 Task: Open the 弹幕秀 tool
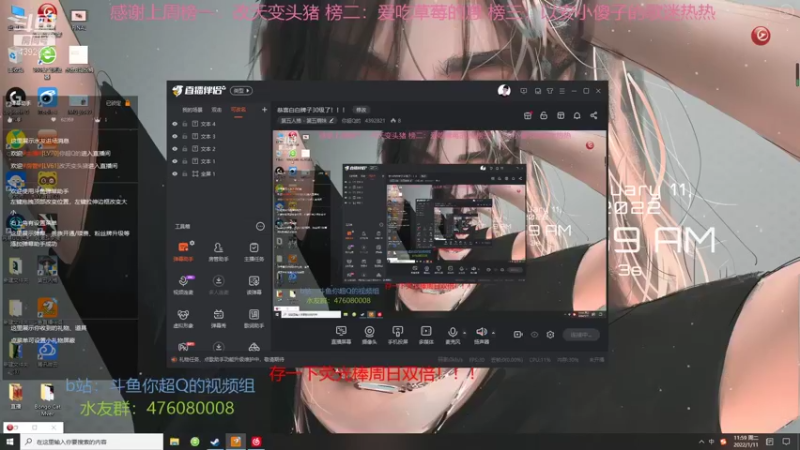coord(218,318)
